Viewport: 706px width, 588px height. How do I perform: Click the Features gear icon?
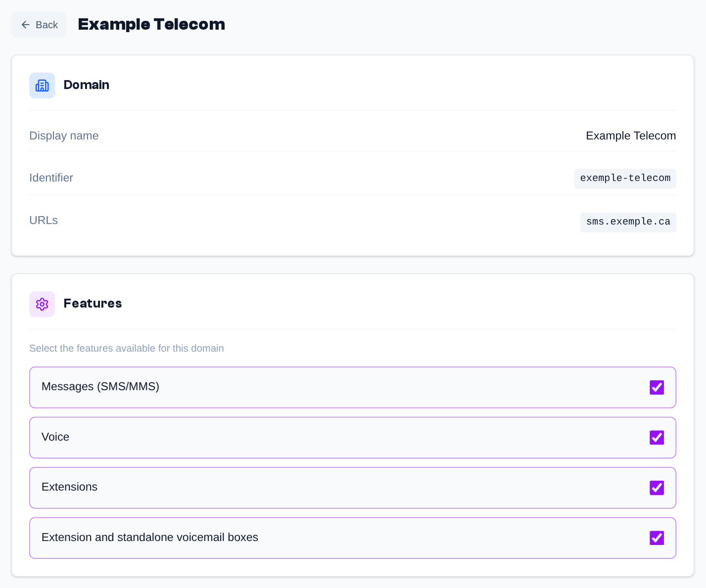pos(42,304)
